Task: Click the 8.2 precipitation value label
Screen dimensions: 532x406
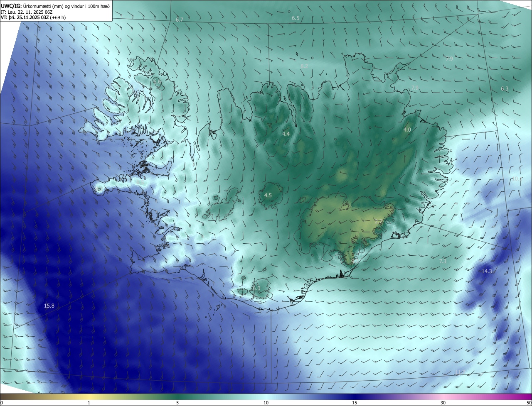Action: pyautogui.click(x=304, y=66)
